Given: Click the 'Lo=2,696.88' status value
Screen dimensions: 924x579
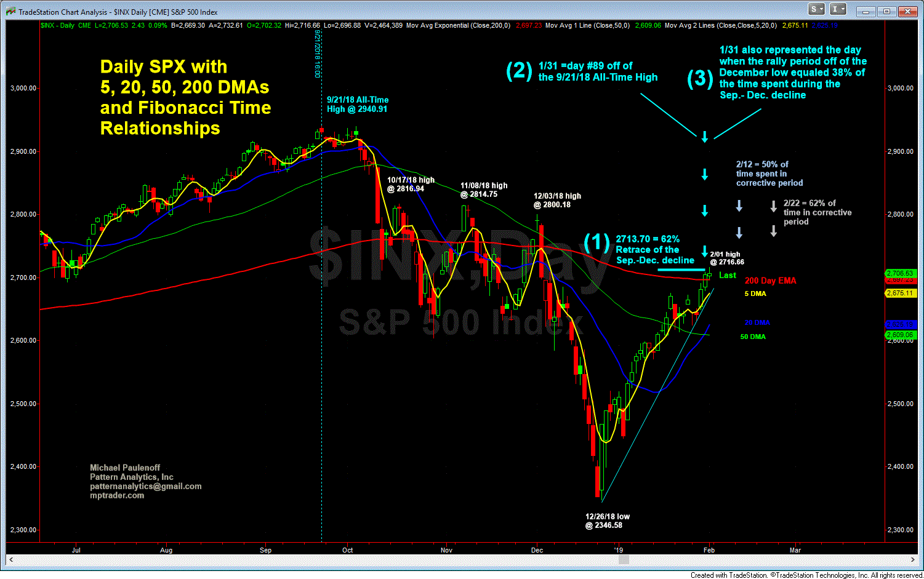Looking at the screenshot, I should (342, 25).
